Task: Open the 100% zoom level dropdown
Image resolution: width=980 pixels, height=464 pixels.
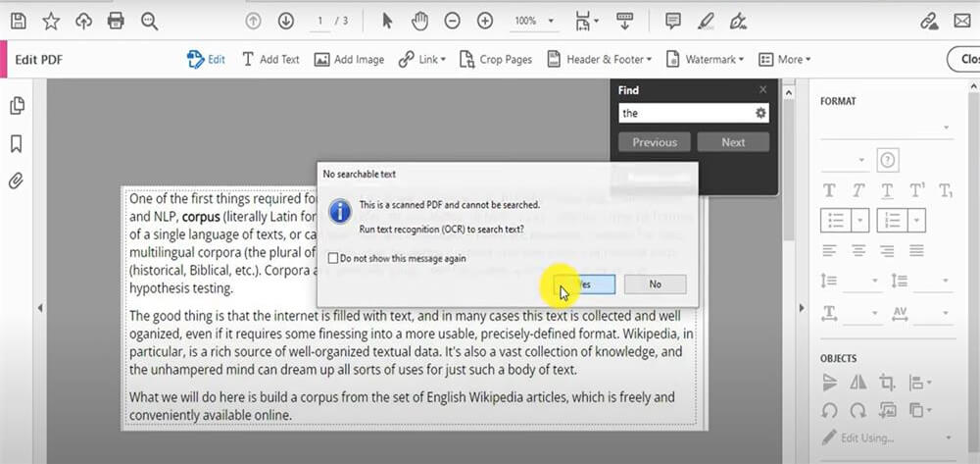Action: [535, 21]
